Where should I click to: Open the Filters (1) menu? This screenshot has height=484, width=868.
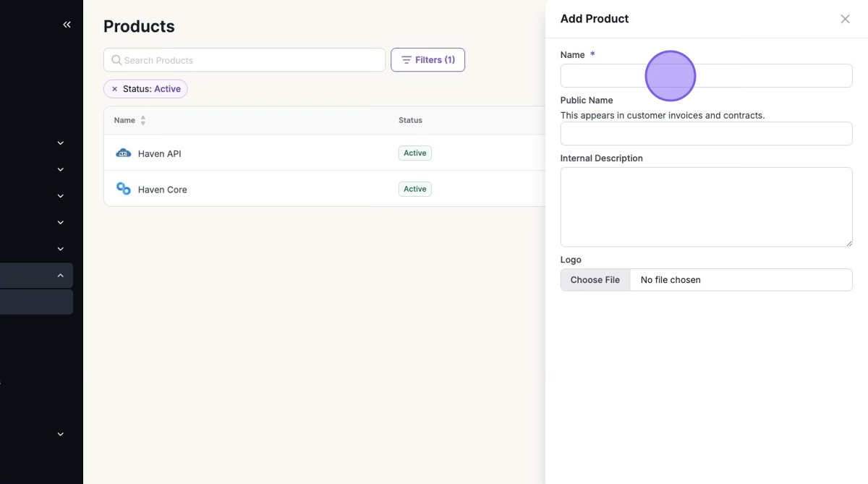point(427,60)
